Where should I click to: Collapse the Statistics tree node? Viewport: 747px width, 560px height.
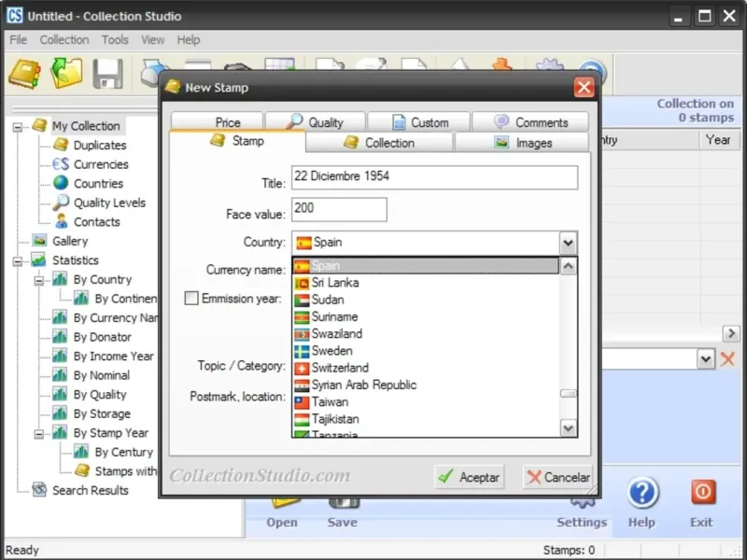click(18, 261)
